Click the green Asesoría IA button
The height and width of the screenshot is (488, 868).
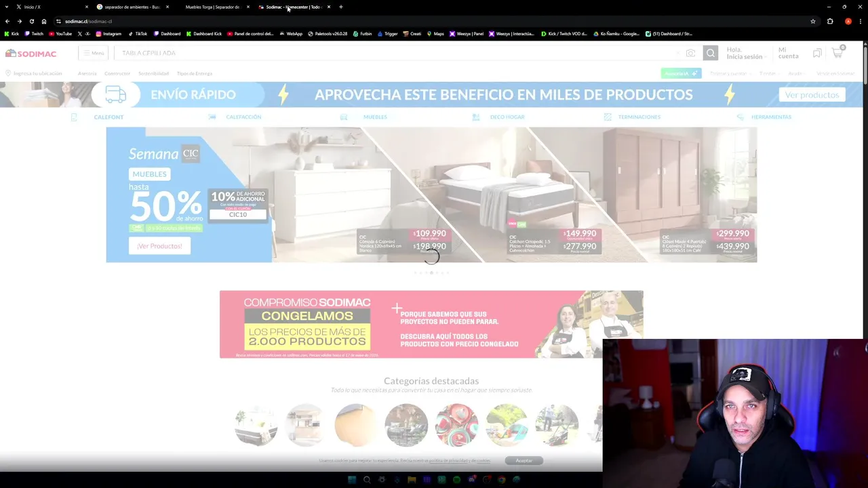(x=681, y=73)
